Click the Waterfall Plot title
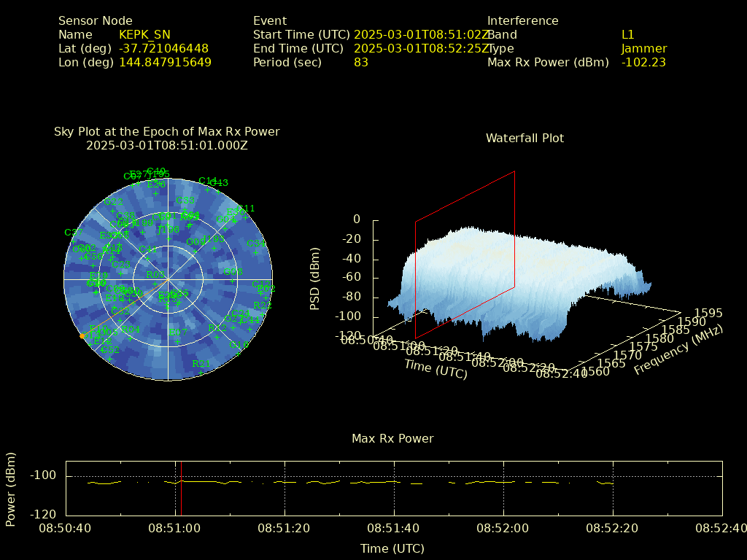 525,139
